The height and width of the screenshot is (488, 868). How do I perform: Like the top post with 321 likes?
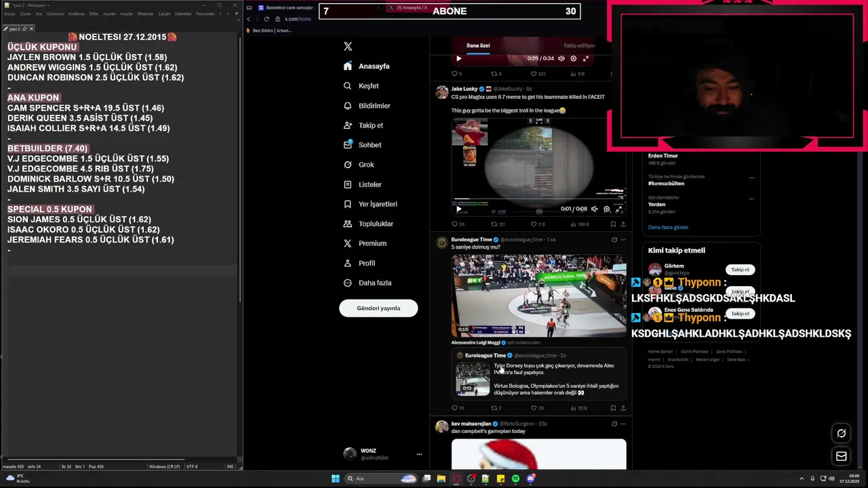(538, 74)
